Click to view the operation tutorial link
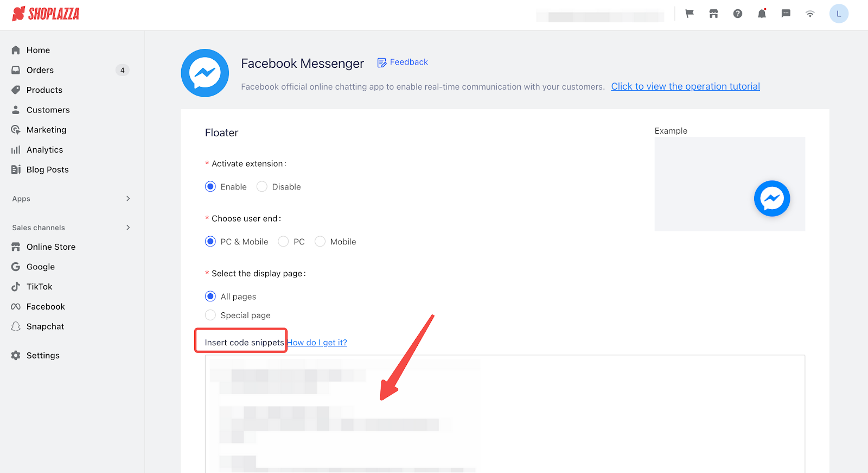Viewport: 868px width, 473px height. (x=685, y=86)
